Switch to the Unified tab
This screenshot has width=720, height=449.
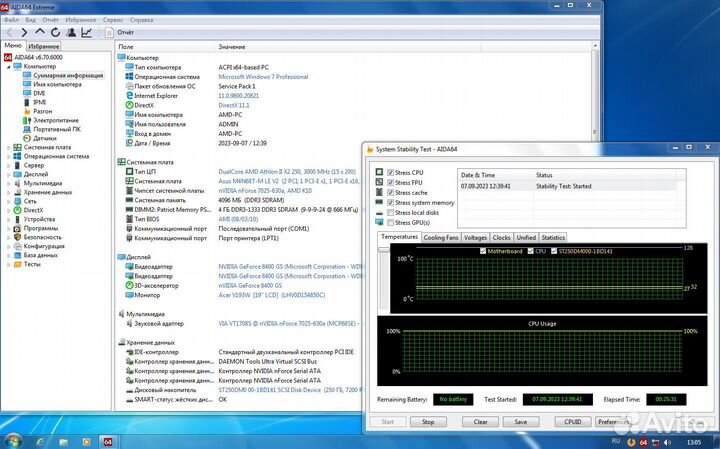point(526,238)
